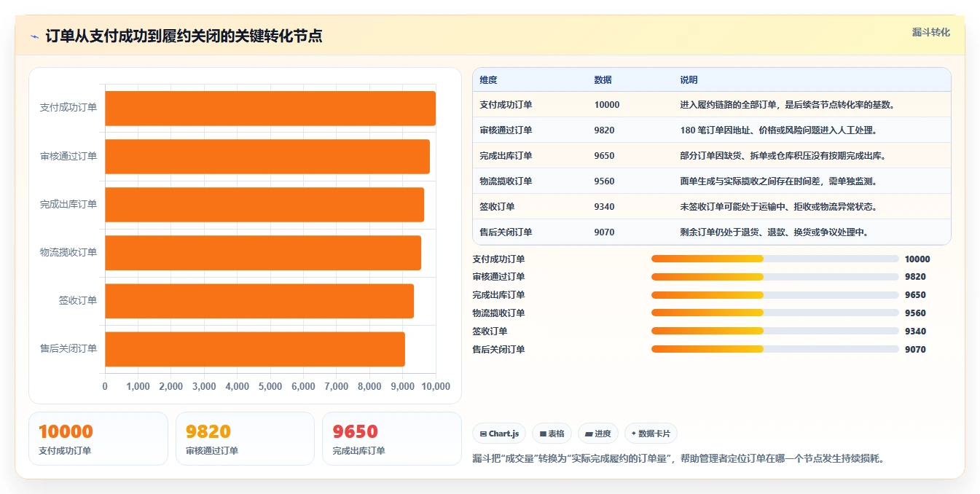Click the description starting with 未签收订单

coord(778,207)
